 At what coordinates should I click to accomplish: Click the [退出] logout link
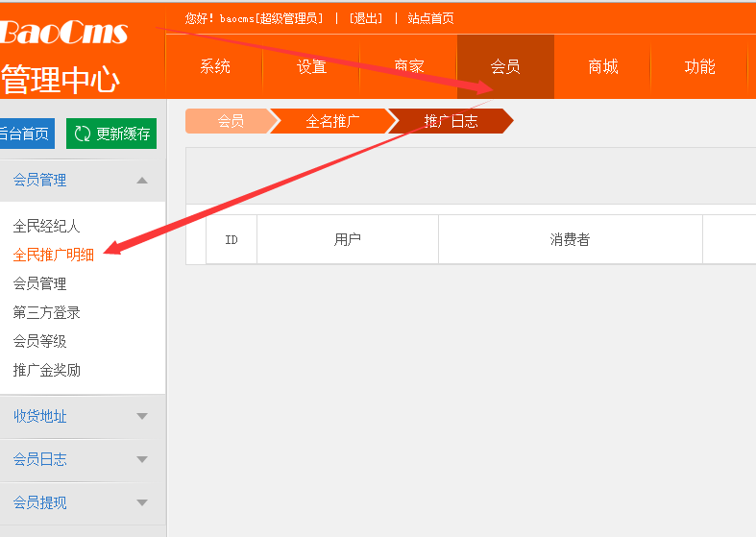[366, 18]
